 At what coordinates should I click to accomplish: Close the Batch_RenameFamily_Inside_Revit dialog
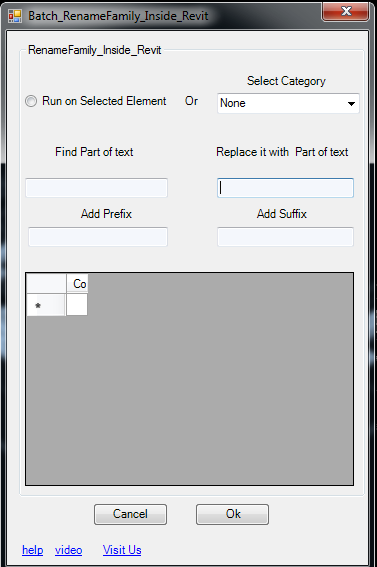(345, 11)
